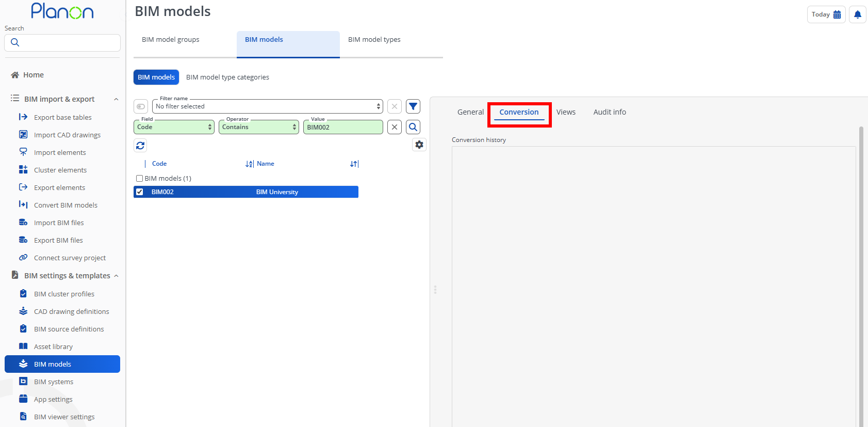Select the BIM University row name
Viewport: 868px width, 427px height.
tap(277, 192)
